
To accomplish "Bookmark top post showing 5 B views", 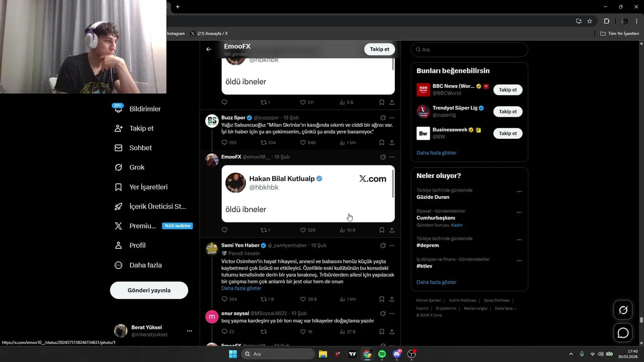I will coord(382,102).
